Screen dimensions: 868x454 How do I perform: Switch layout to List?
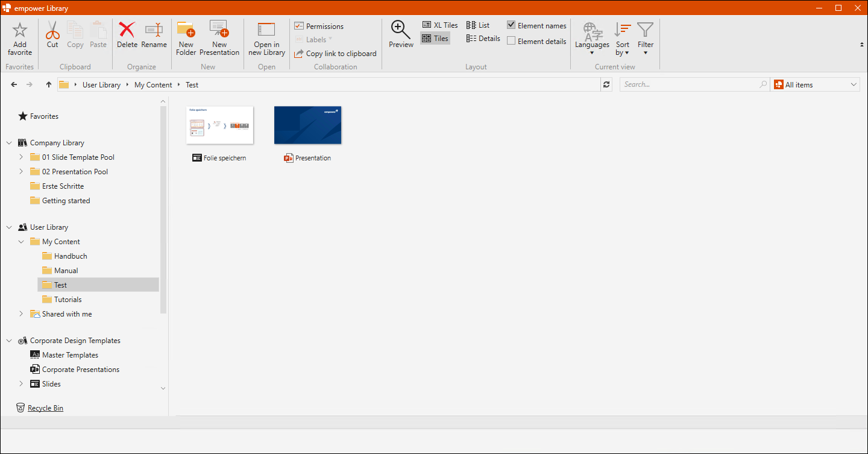(x=478, y=25)
